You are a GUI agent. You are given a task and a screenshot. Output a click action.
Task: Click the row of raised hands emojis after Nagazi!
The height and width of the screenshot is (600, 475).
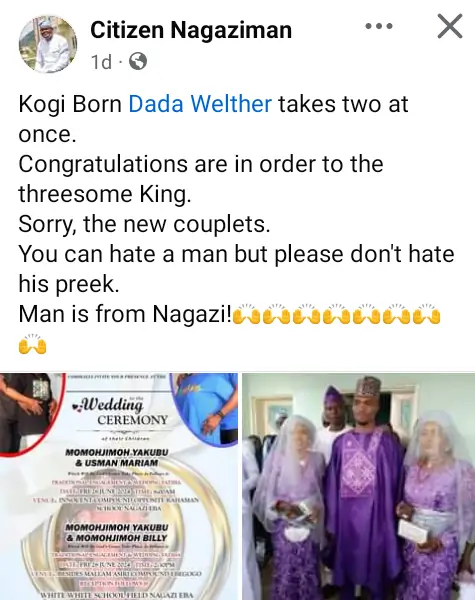click(336, 314)
